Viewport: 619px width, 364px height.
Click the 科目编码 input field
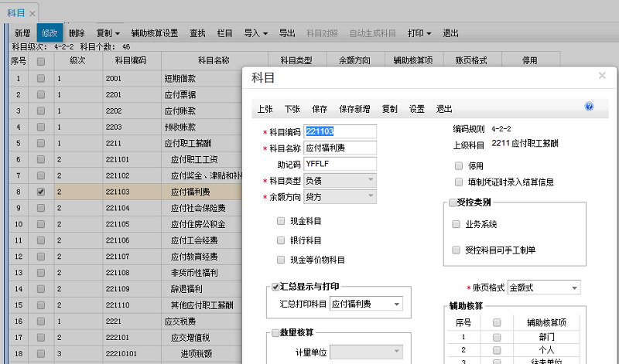[x=340, y=131]
